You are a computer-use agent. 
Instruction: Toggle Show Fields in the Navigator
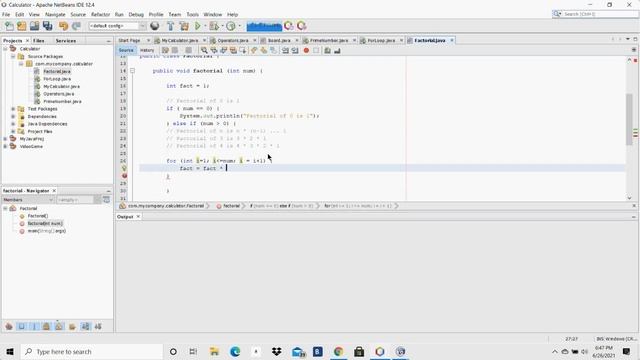21,327
